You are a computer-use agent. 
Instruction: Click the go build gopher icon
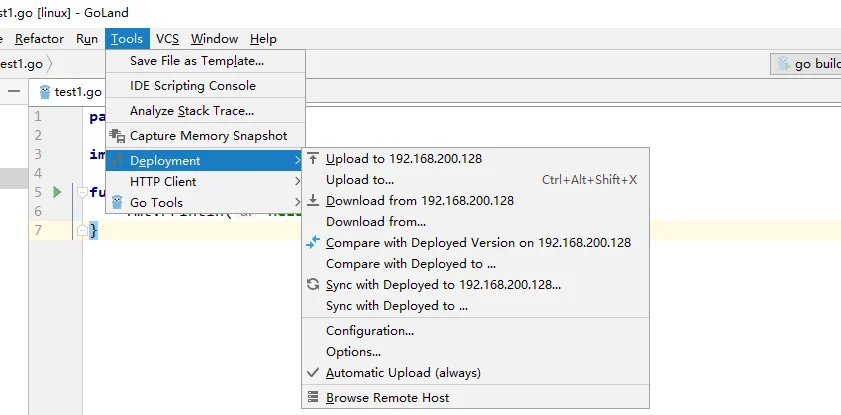tap(784, 64)
